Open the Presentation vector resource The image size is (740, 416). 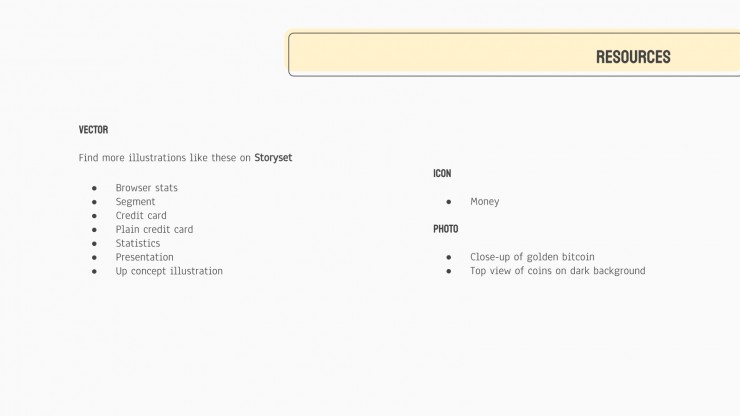click(x=144, y=257)
